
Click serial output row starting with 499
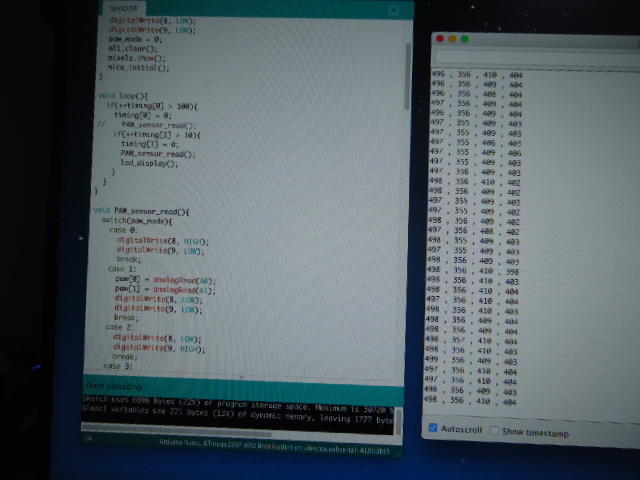pos(471,360)
